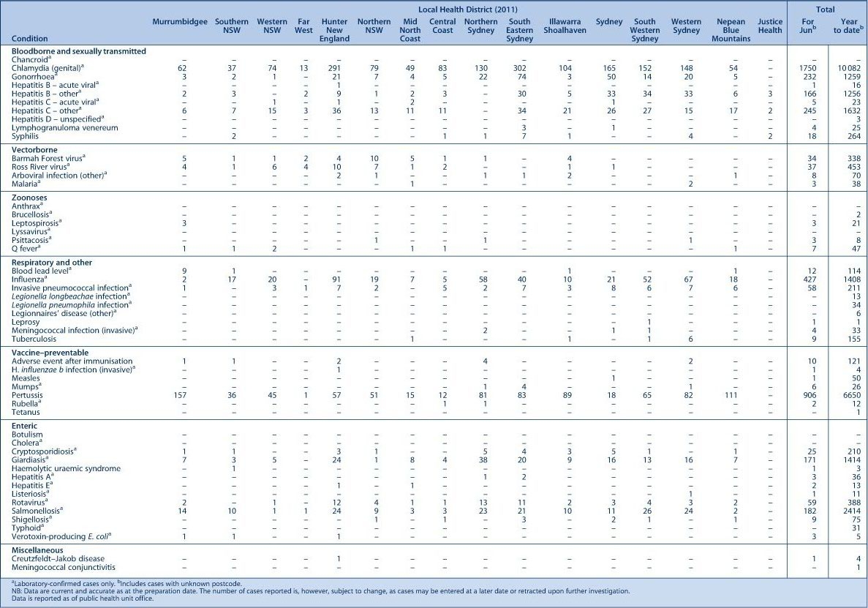The width and height of the screenshot is (868, 608).
Task: Click the Syphilis row label
Action: click(x=26, y=136)
